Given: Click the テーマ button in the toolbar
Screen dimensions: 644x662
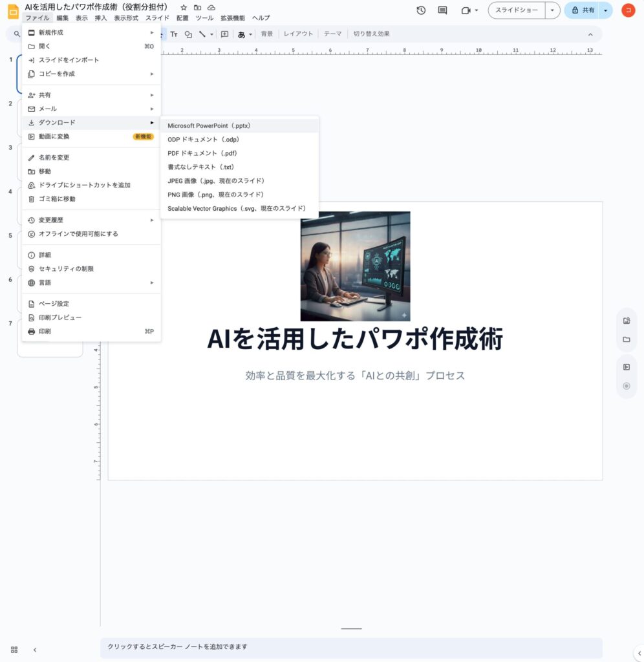Looking at the screenshot, I should pos(332,34).
